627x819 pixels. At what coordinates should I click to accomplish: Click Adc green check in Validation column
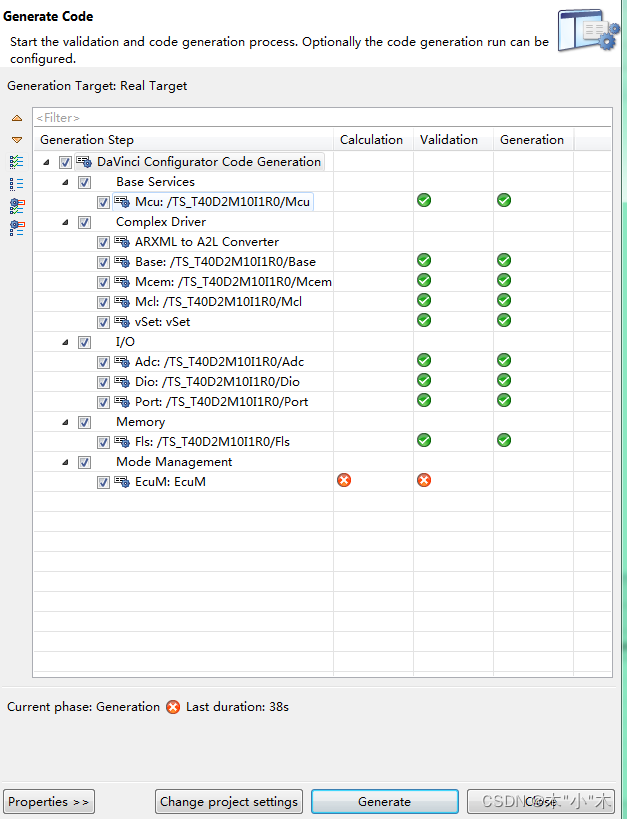[424, 360]
